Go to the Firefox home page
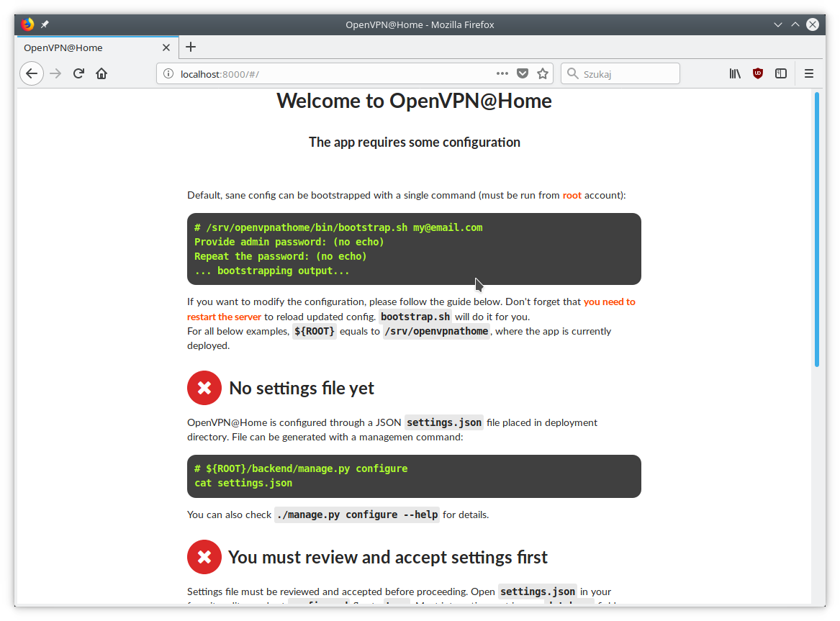This screenshot has width=840, height=621. coord(101,73)
